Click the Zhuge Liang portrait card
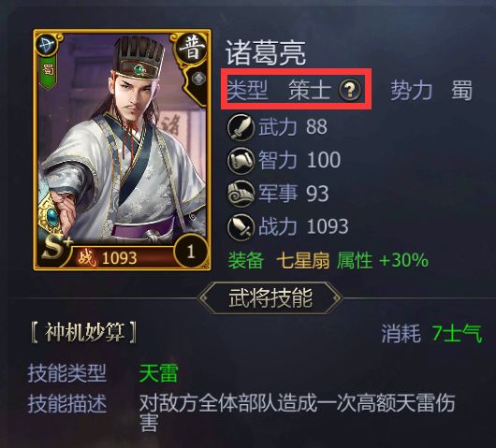 coord(122,150)
